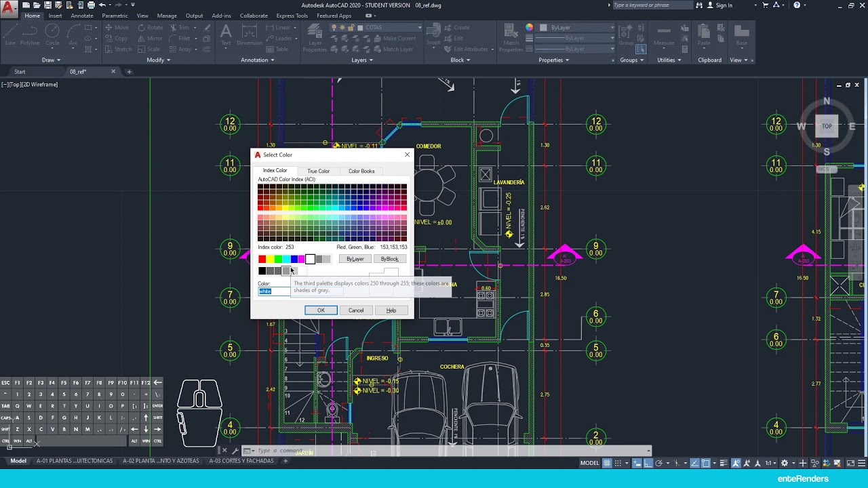The width and height of the screenshot is (868, 488).
Task: Toggle lineweight display in status bar
Action: 724,463
